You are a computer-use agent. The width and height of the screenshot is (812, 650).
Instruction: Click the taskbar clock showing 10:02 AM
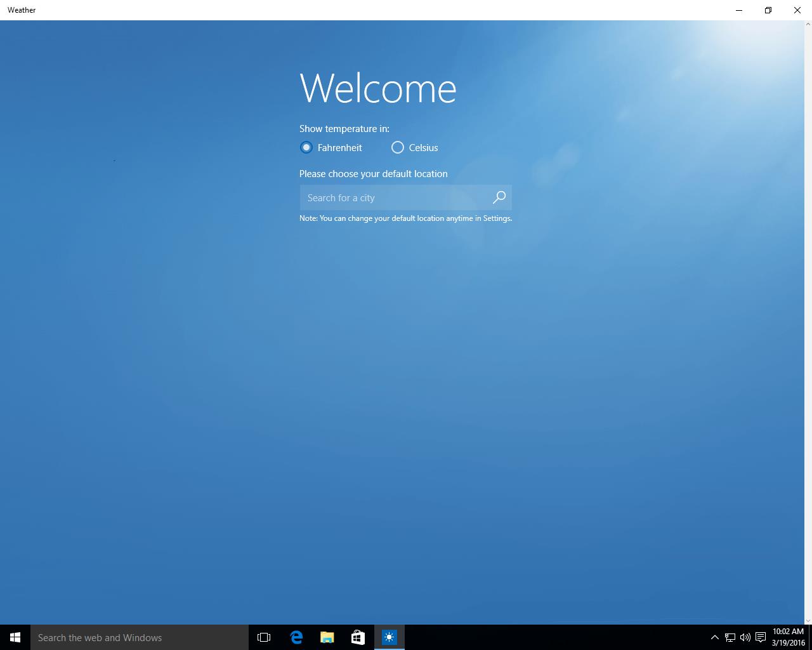pyautogui.click(x=788, y=637)
